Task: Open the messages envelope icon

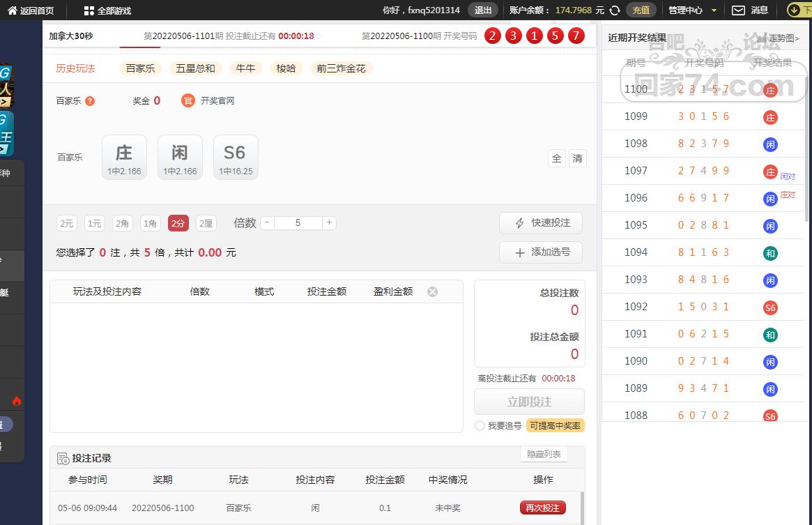Action: [738, 10]
